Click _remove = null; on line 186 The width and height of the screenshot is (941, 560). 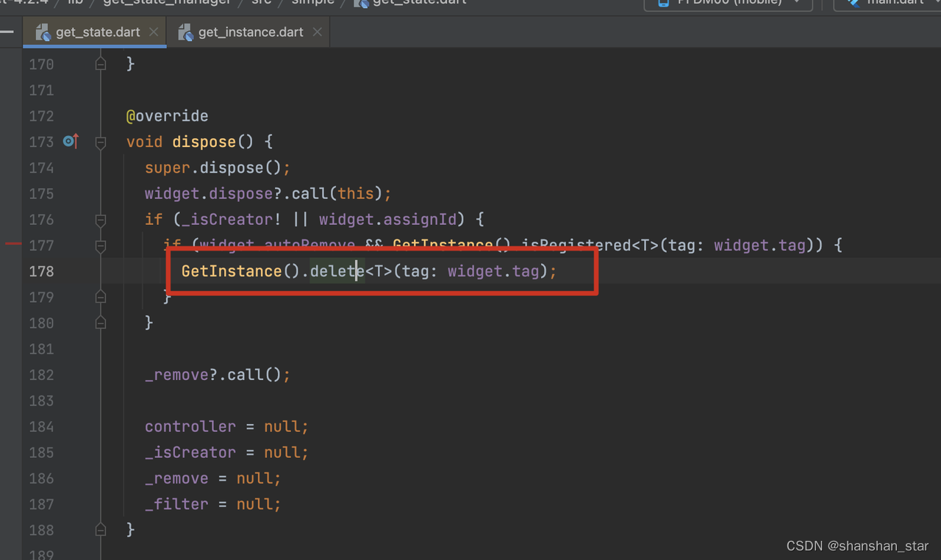pyautogui.click(x=213, y=478)
